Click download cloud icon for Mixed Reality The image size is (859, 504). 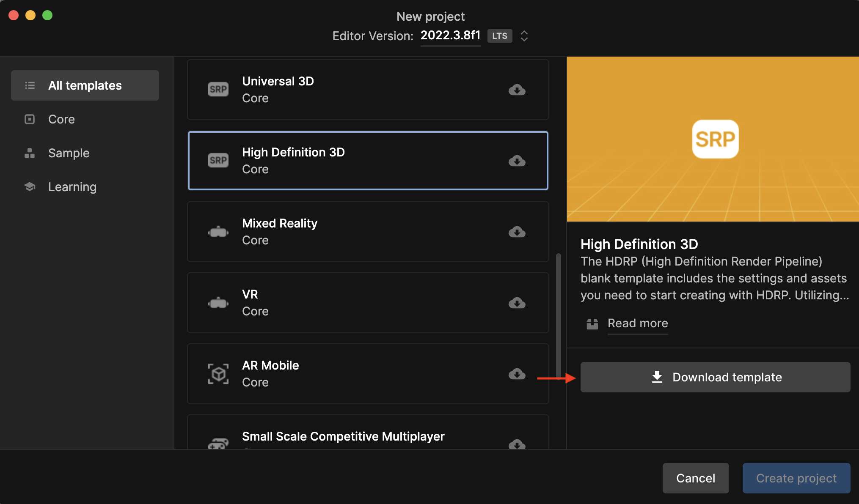(x=517, y=232)
